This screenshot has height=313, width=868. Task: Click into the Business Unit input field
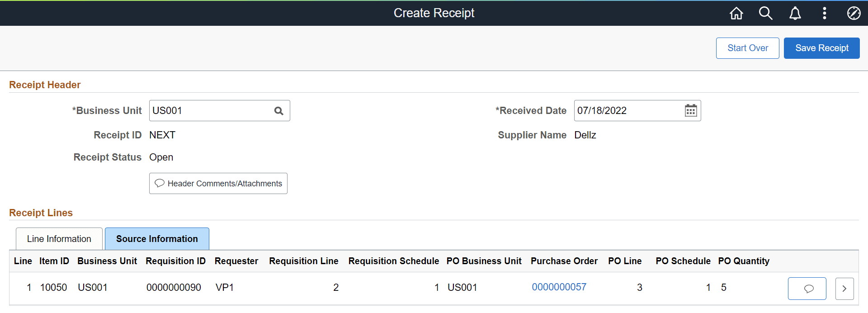[210, 111]
